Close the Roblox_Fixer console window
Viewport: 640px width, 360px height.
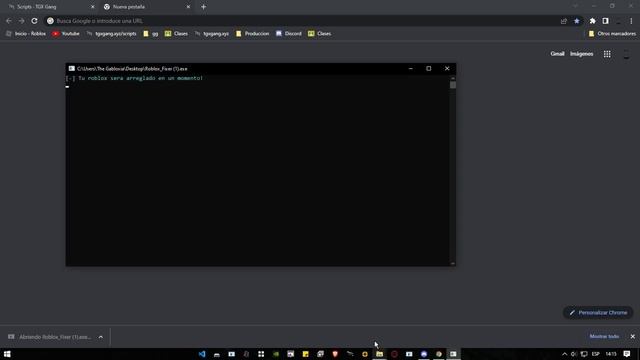(447, 69)
